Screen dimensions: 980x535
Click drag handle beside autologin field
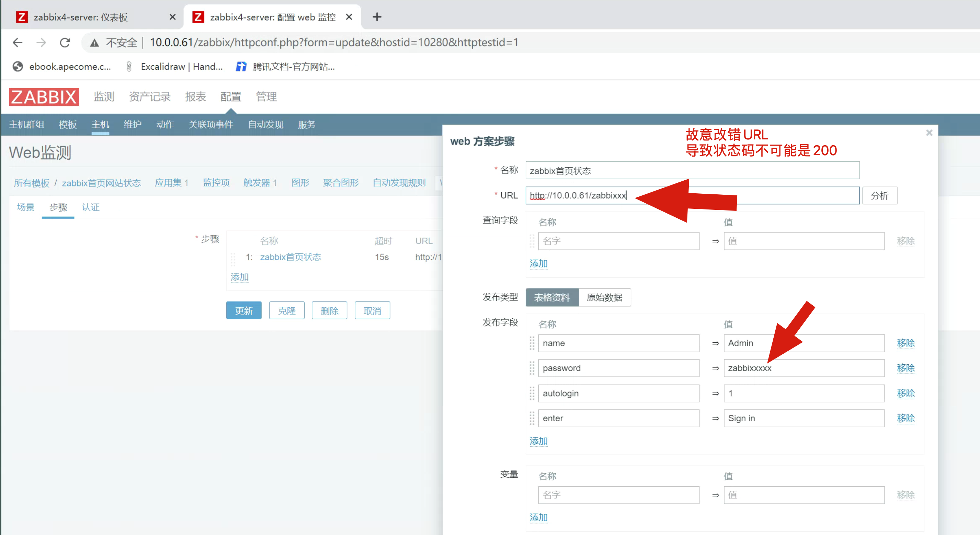pos(532,393)
